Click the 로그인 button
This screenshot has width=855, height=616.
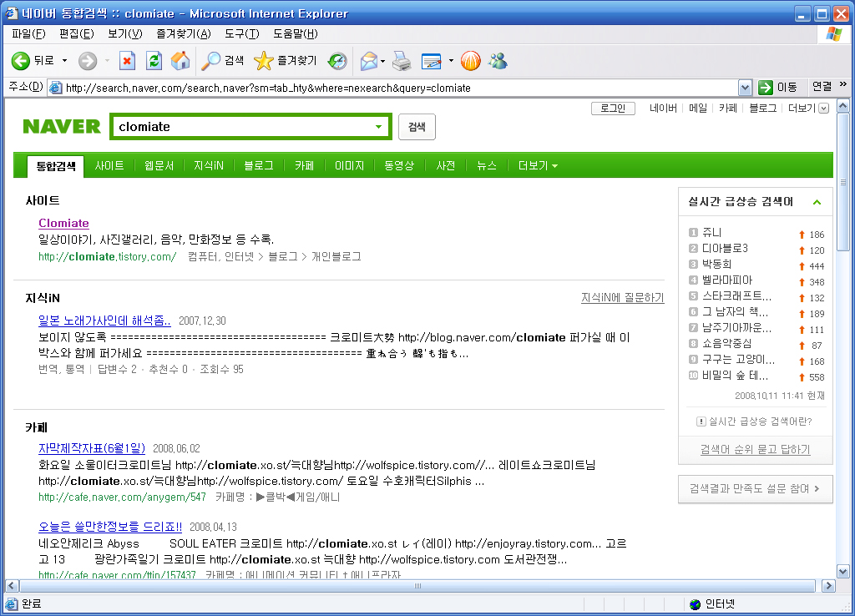[x=613, y=109]
